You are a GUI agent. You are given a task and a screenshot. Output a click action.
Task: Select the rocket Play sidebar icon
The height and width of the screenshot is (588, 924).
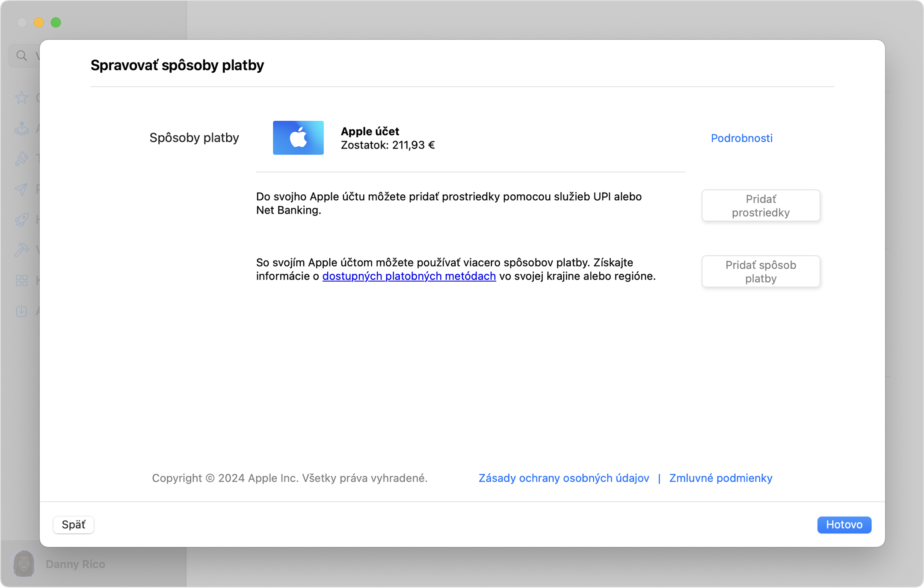[x=22, y=220]
